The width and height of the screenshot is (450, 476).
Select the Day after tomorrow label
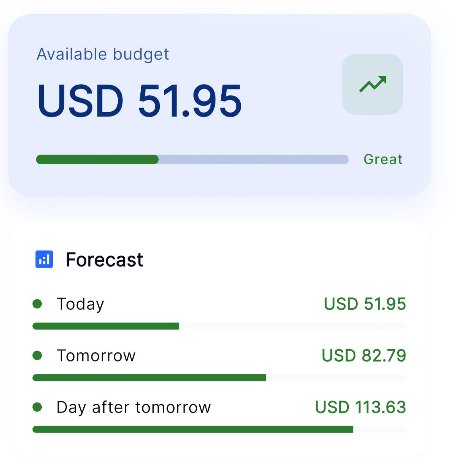point(134,408)
